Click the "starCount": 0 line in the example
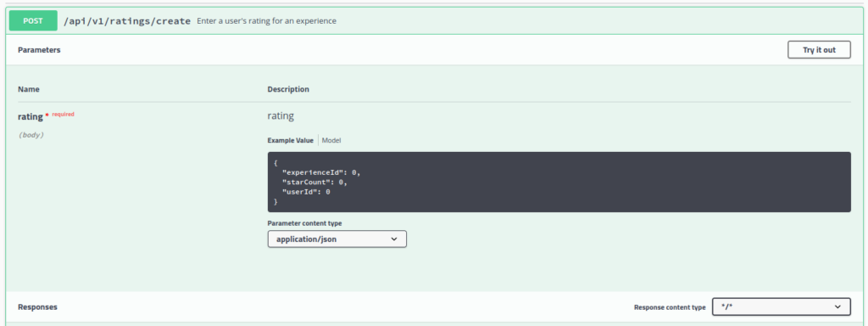The width and height of the screenshot is (868, 326). (x=314, y=182)
